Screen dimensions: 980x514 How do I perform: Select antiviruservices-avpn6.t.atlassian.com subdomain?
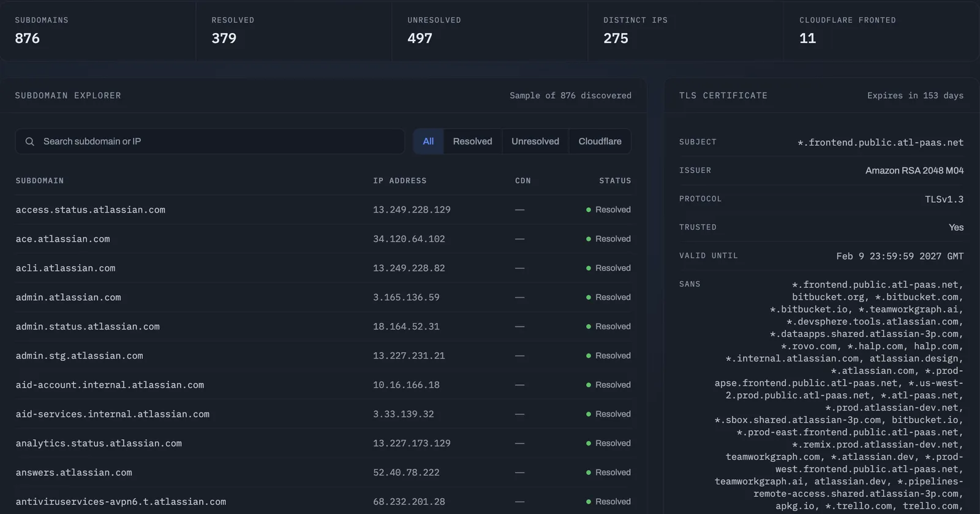(x=121, y=502)
